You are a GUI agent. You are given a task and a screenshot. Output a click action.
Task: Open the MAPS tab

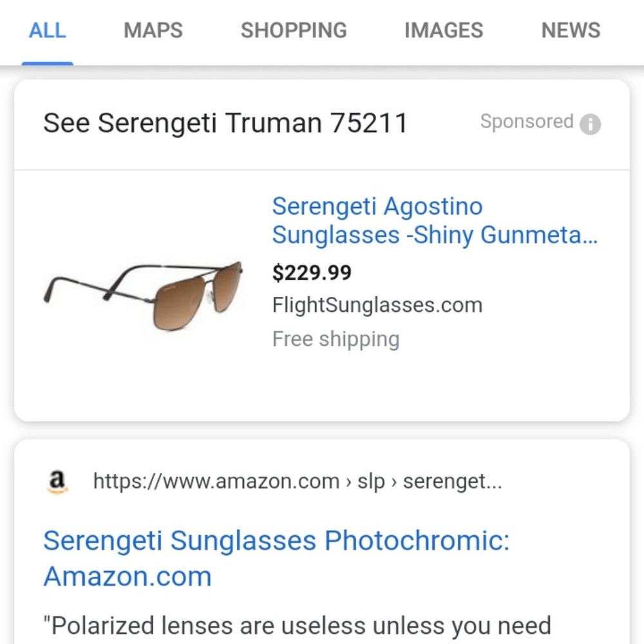coord(153,30)
